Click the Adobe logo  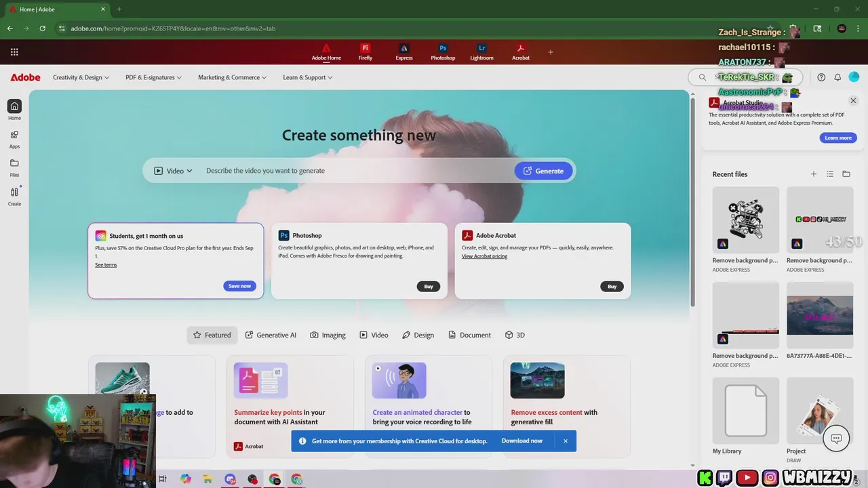[x=25, y=77]
